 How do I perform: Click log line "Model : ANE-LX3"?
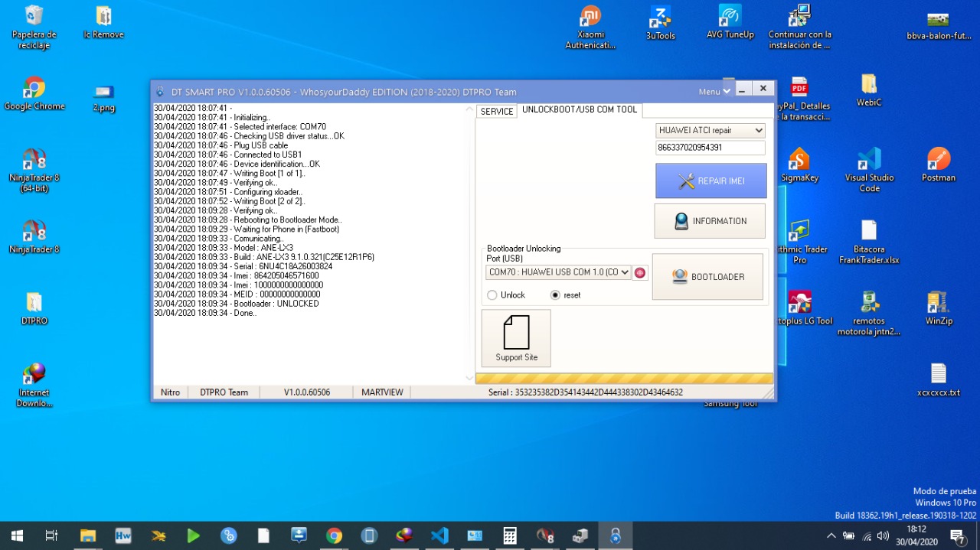[x=224, y=248]
